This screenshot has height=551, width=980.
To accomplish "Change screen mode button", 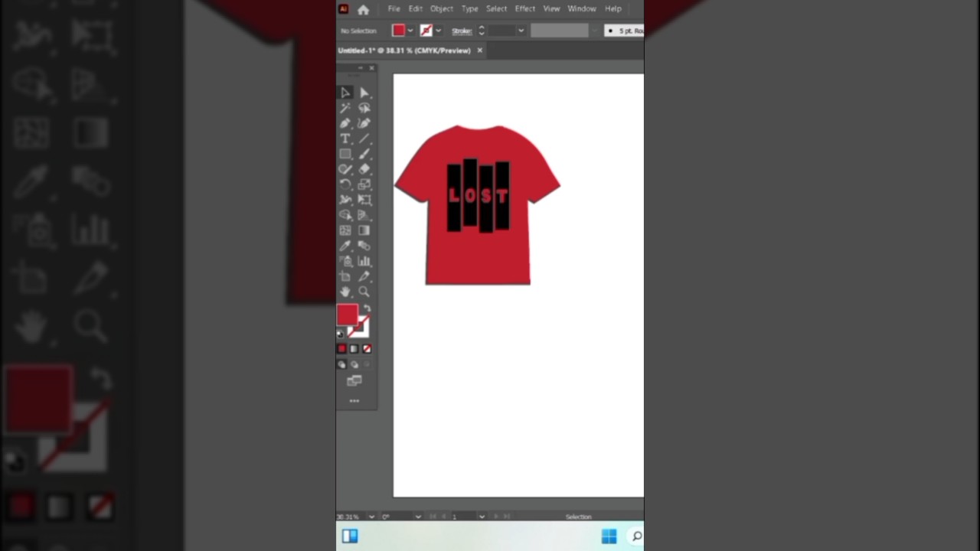I will click(x=354, y=380).
